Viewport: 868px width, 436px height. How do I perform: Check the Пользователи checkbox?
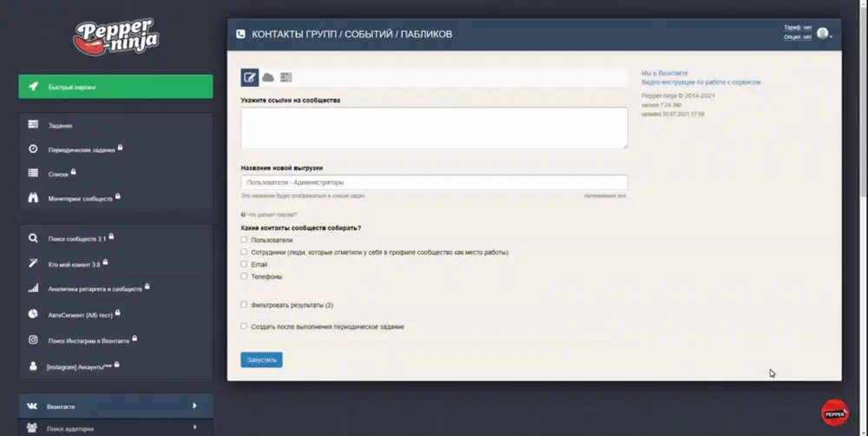(244, 240)
